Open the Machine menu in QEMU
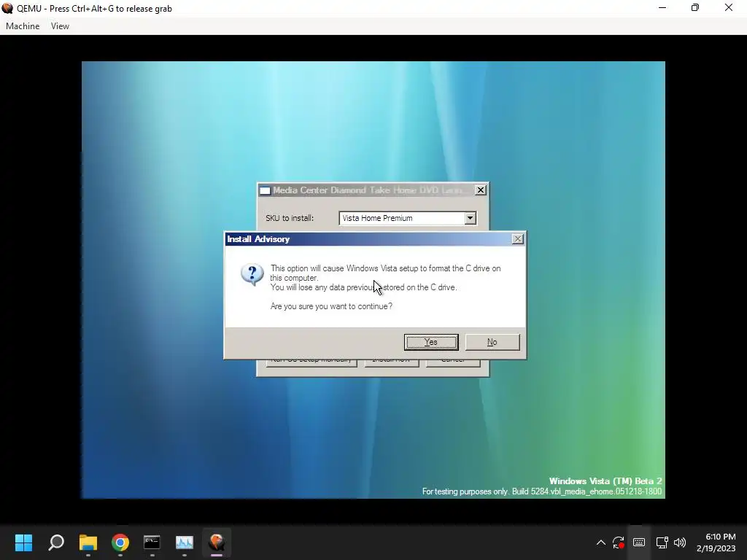Viewport: 747px width, 560px height. [23, 26]
